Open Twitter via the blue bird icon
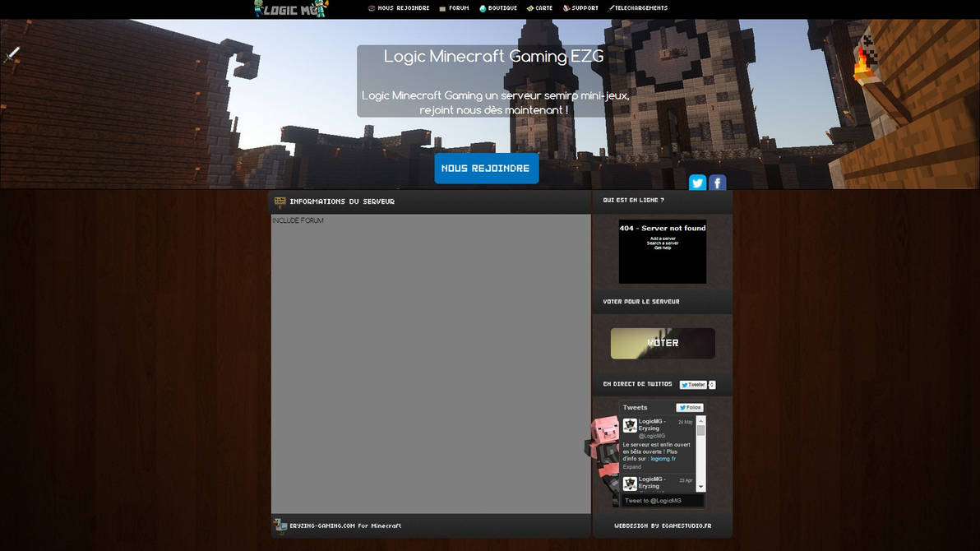Viewport: 980px width, 551px height. (x=697, y=183)
